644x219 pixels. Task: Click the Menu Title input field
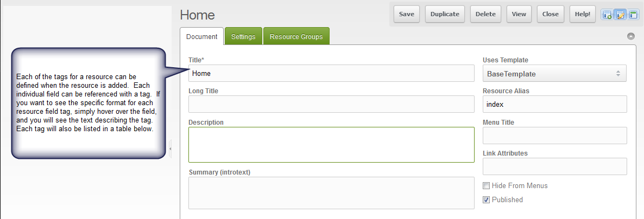click(x=554, y=135)
